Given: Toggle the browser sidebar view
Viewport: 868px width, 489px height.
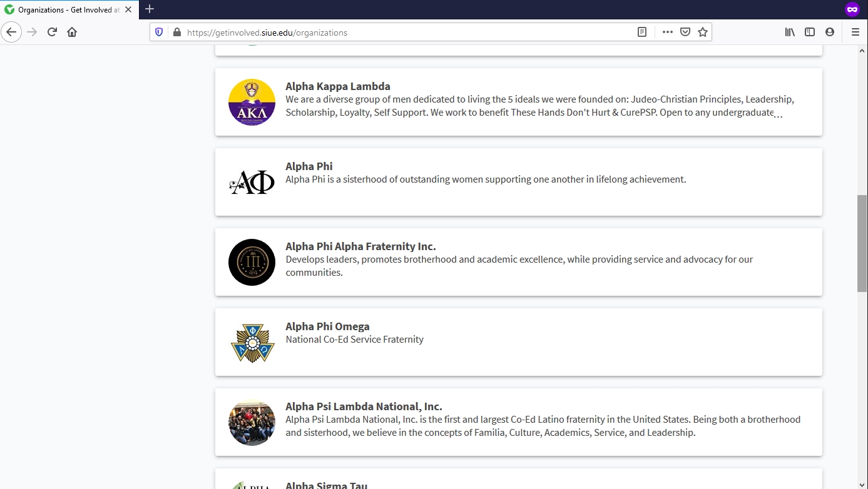Looking at the screenshot, I should (810, 32).
